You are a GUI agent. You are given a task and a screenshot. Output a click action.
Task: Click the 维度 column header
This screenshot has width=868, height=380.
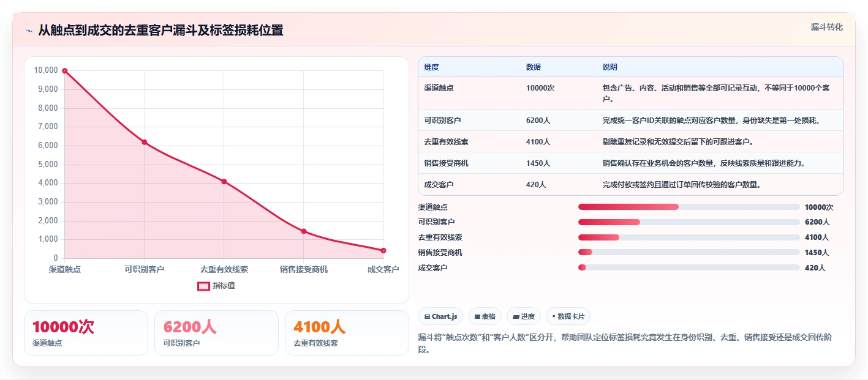[x=432, y=67]
